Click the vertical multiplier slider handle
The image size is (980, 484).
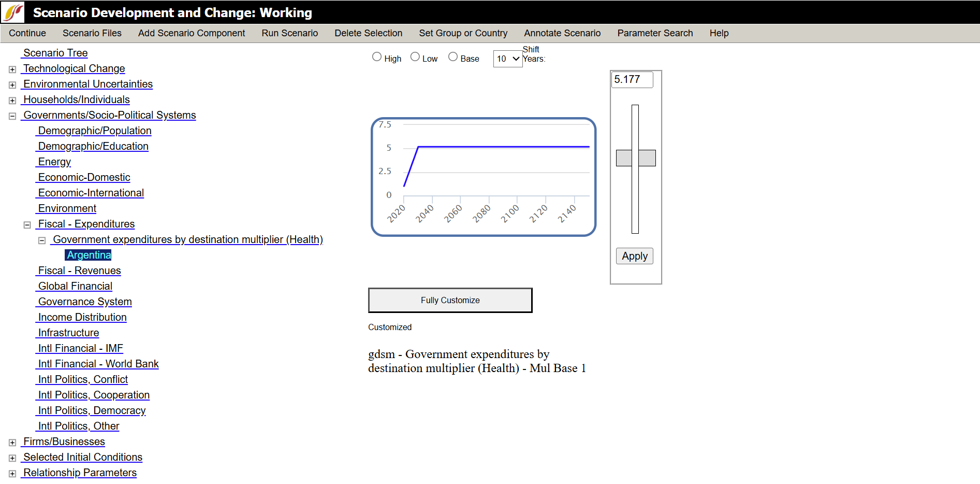[635, 158]
